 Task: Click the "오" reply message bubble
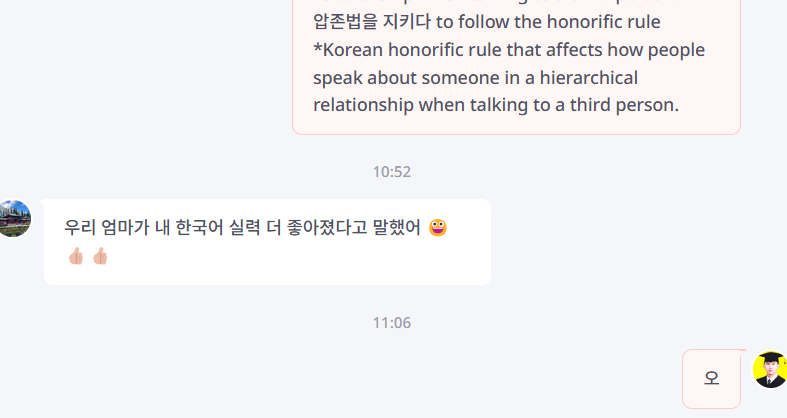[712, 378]
